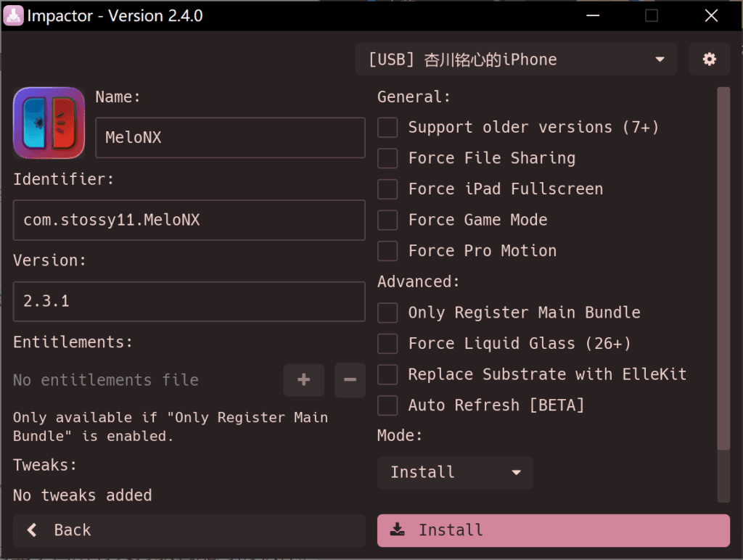
Task: Toggle Force File Sharing checkbox
Action: 387,158
